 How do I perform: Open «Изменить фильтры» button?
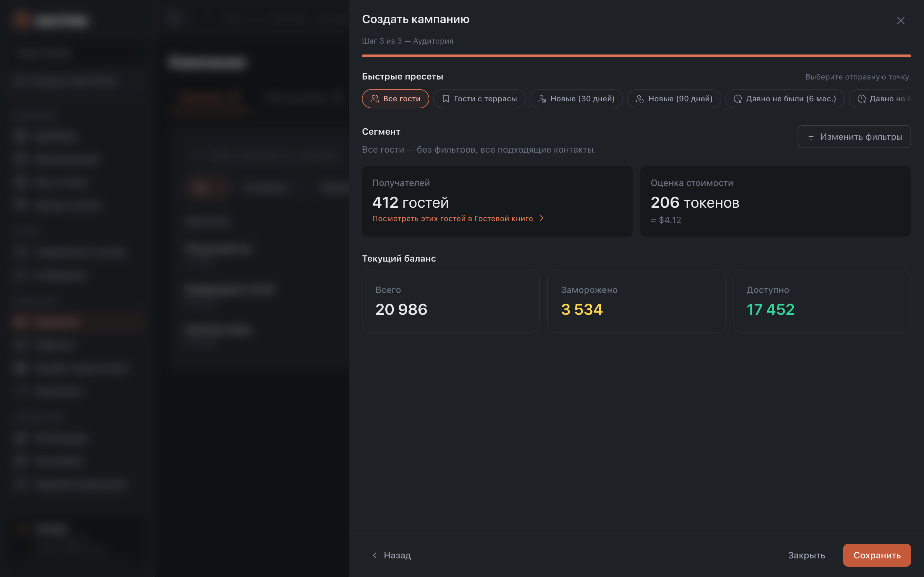point(854,137)
